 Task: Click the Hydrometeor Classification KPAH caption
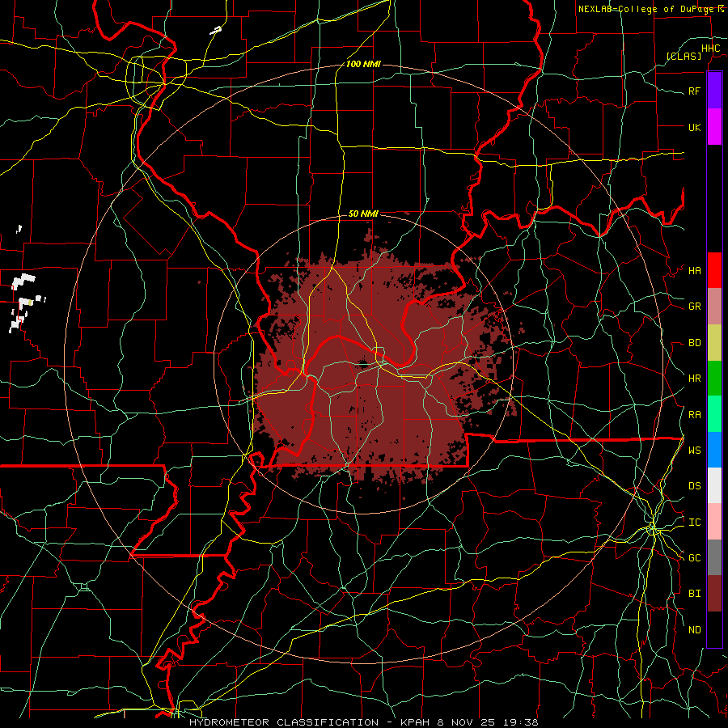click(x=363, y=722)
